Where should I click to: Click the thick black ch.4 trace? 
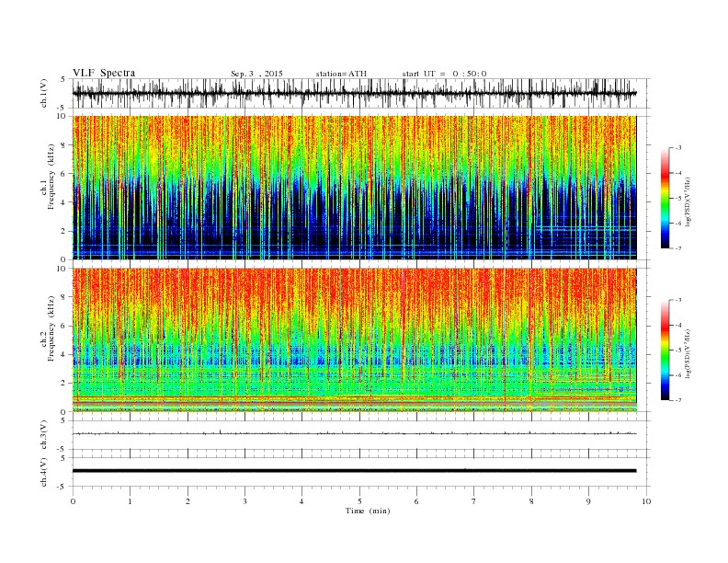coord(354,471)
